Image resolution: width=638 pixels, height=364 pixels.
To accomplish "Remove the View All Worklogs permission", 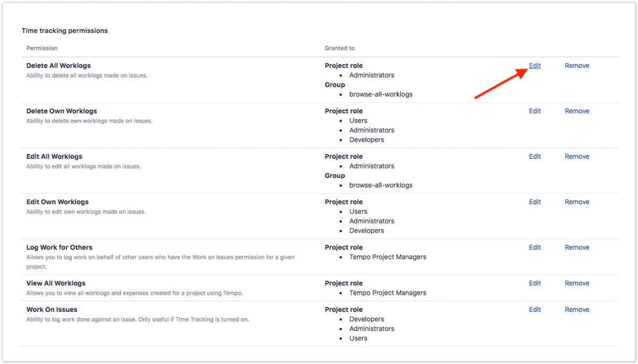I will (577, 284).
